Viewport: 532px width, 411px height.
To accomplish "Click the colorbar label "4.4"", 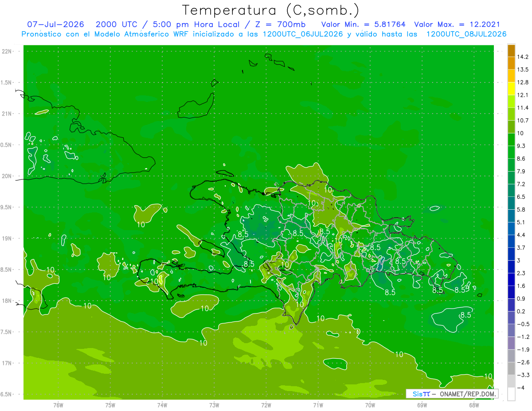I will [522, 235].
